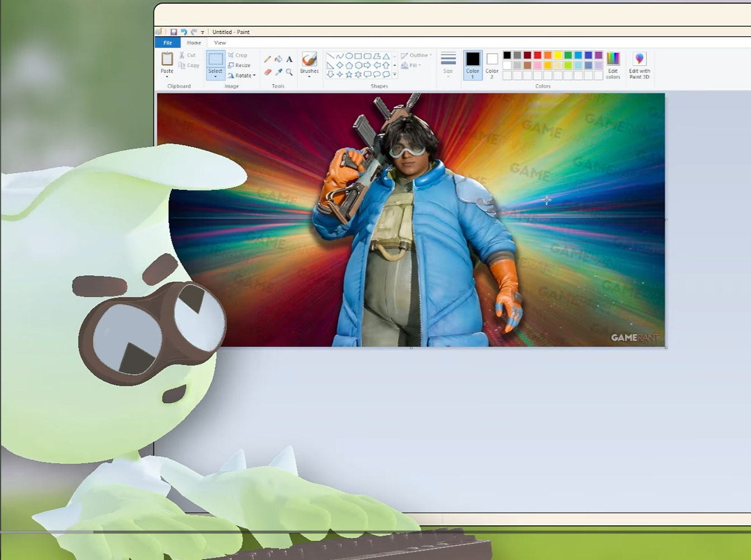Pick the Right triangle shape
Screen dimensions: 751x560
tap(330, 65)
